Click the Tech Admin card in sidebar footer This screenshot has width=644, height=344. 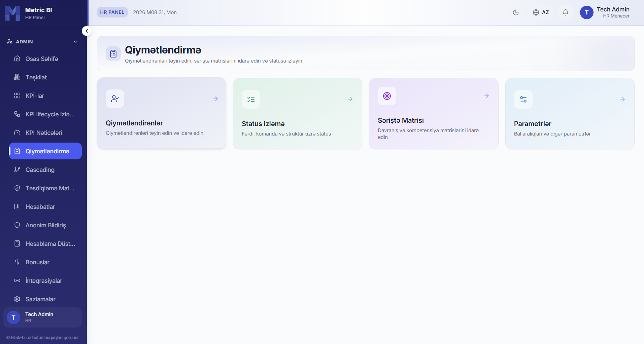pos(42,317)
